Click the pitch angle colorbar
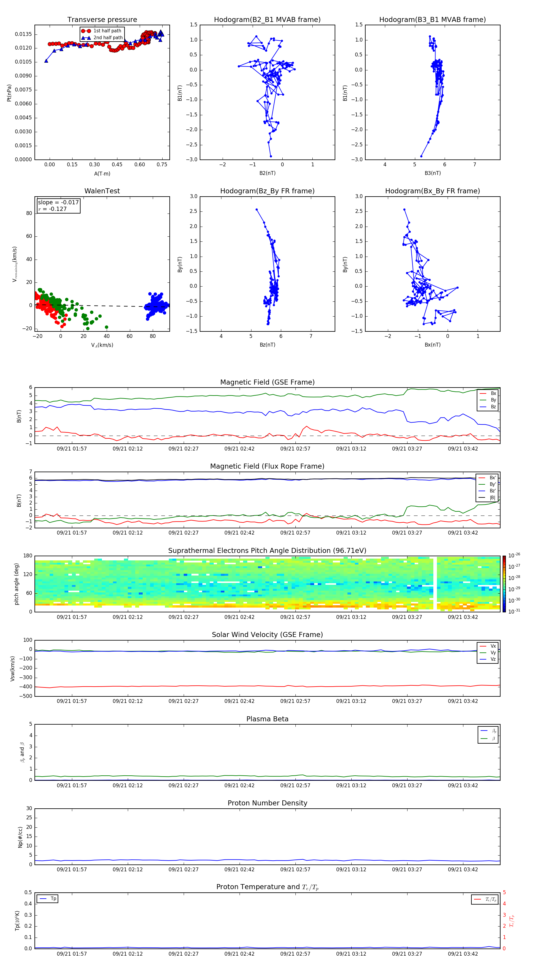The width and height of the screenshot is (535, 980). click(x=504, y=584)
